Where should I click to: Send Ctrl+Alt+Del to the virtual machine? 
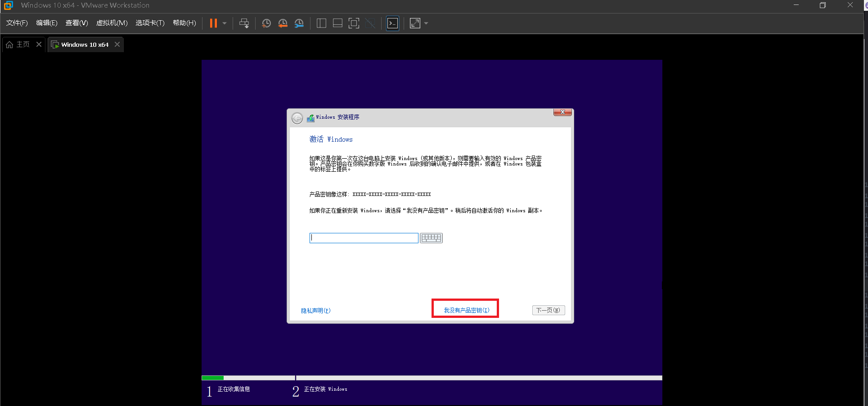244,23
